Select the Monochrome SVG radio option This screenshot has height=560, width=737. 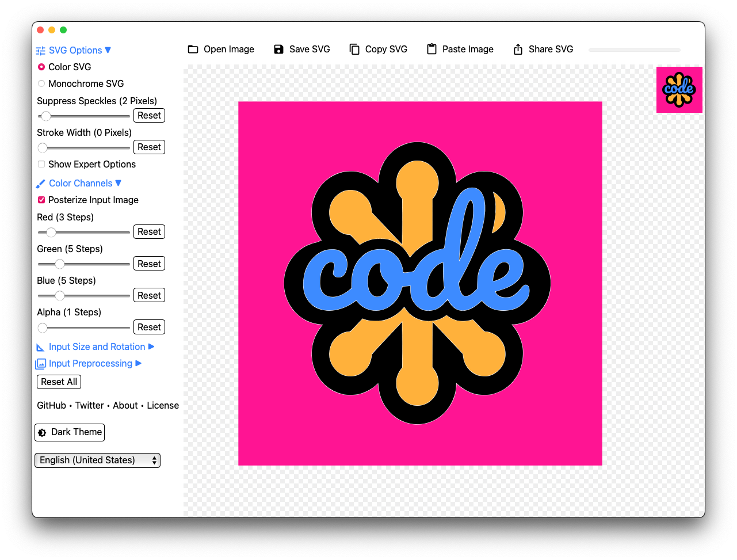pyautogui.click(x=41, y=83)
